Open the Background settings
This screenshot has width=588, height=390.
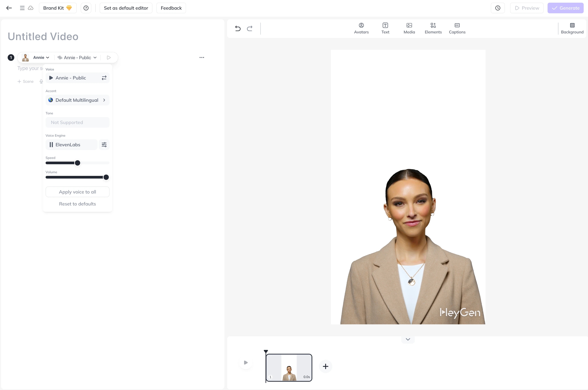(572, 28)
